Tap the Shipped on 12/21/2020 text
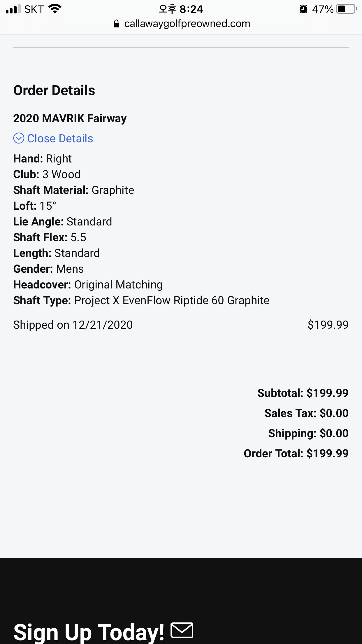Screen dimensions: 362x644 point(73,325)
